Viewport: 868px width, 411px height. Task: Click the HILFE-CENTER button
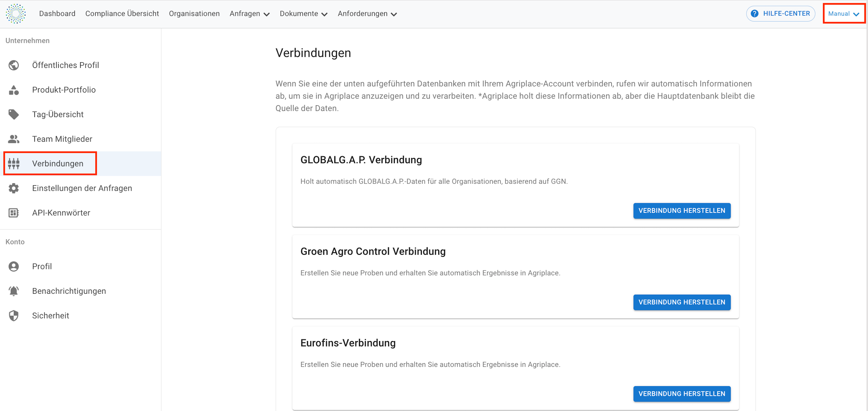tap(780, 14)
